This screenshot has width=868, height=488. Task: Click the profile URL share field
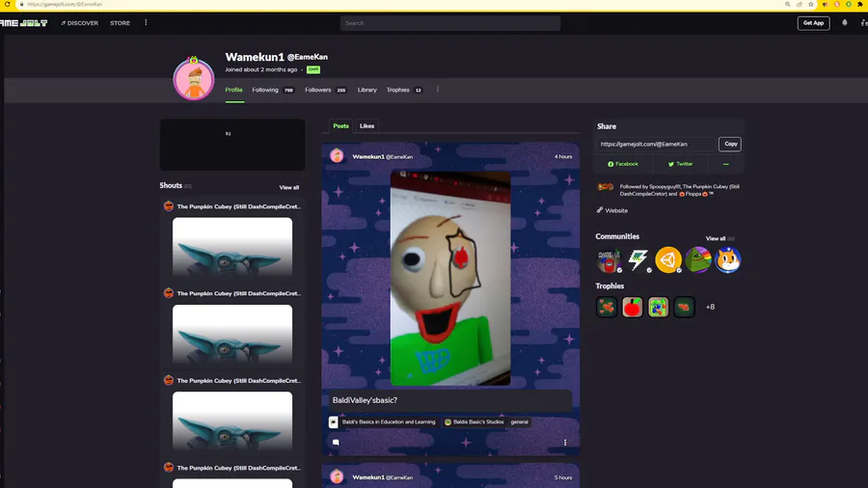pos(656,144)
